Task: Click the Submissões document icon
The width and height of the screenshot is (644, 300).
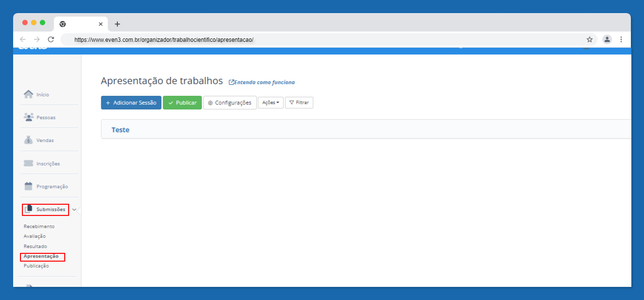Action: (29, 210)
